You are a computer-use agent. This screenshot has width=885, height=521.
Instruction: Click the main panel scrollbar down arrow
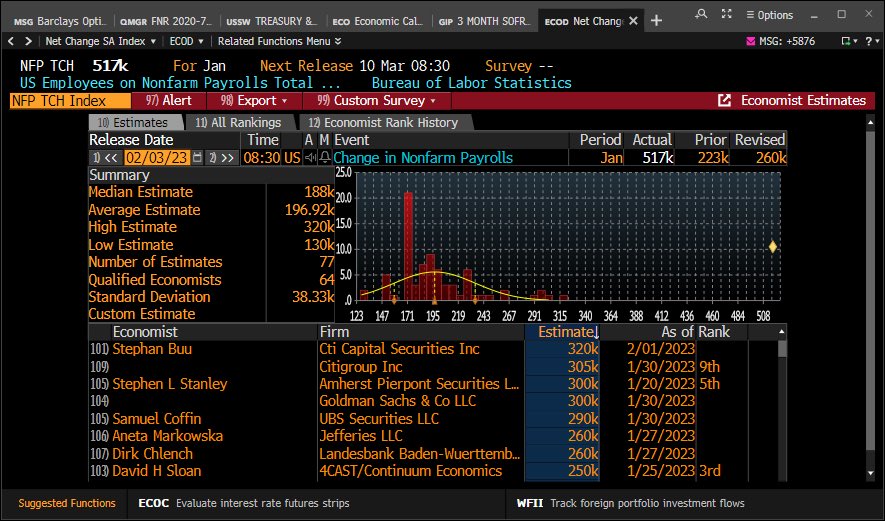tap(870, 473)
